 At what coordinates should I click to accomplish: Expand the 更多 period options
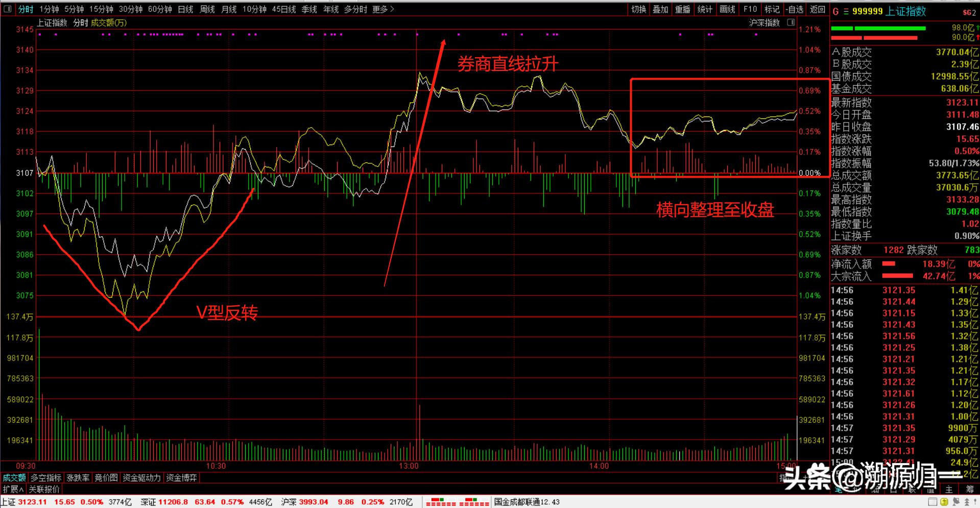pyautogui.click(x=383, y=9)
